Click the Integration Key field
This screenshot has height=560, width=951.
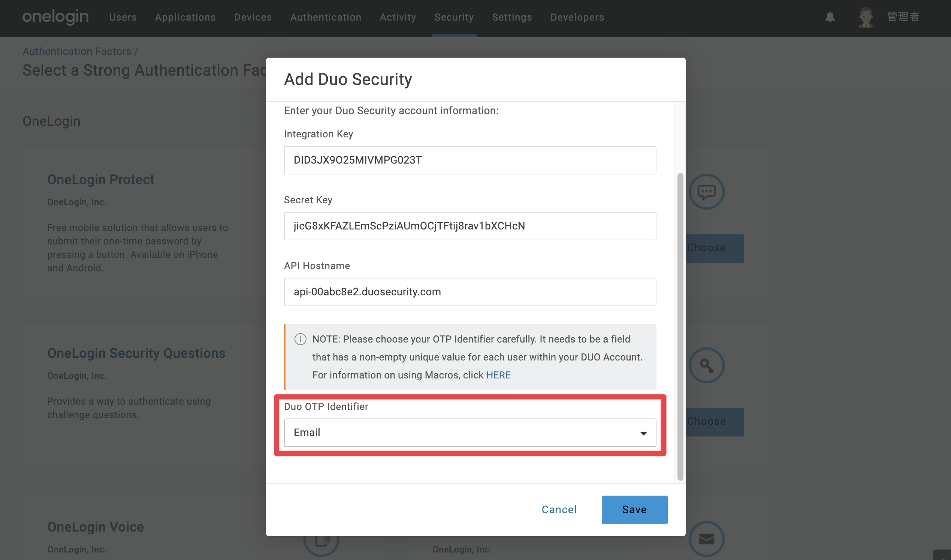pos(470,160)
